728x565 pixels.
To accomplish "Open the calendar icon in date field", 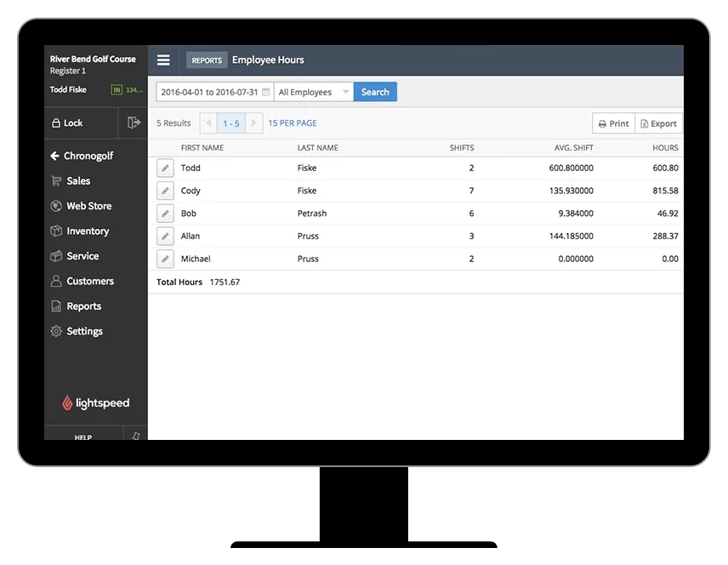I will [x=265, y=92].
